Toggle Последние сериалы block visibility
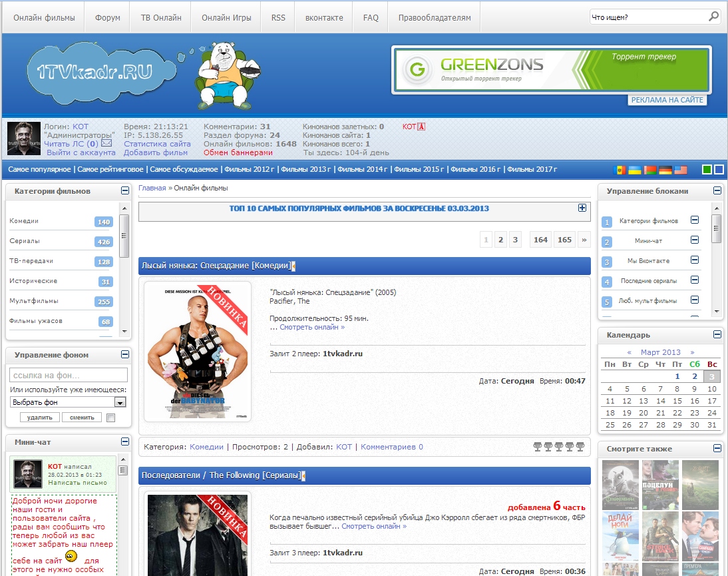This screenshot has width=728, height=576. [695, 280]
